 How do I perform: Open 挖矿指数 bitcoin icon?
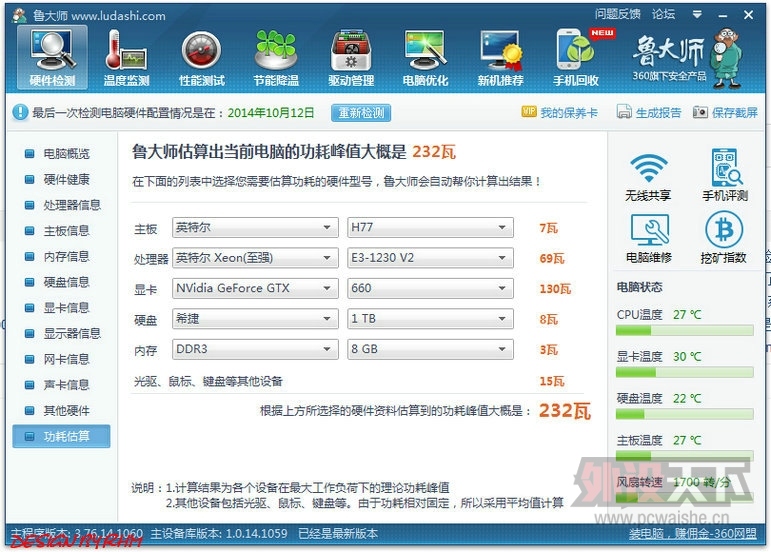724,238
